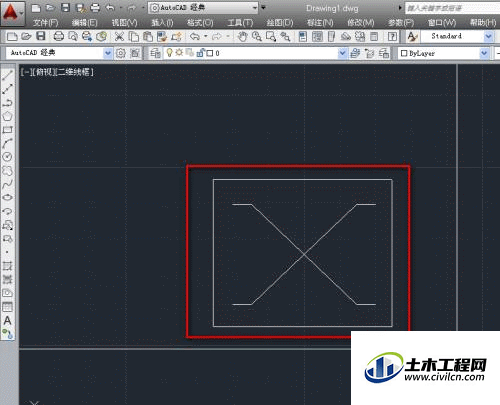The width and height of the screenshot is (500, 405).
Task: Click Match Properties brush icon
Action: point(162,36)
